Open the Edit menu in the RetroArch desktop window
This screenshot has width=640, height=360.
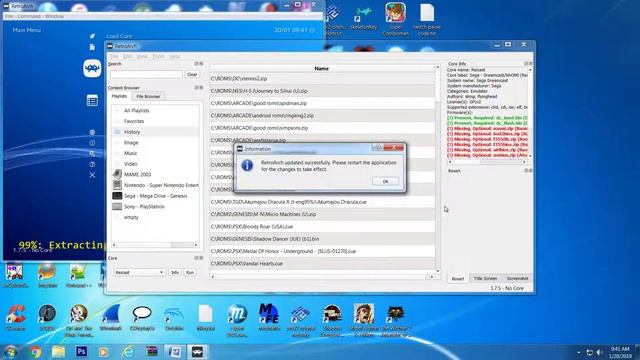127,56
